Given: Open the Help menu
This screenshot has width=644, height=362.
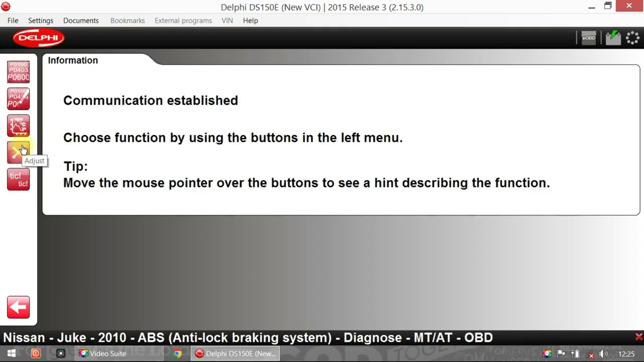Looking at the screenshot, I should pos(251,21).
